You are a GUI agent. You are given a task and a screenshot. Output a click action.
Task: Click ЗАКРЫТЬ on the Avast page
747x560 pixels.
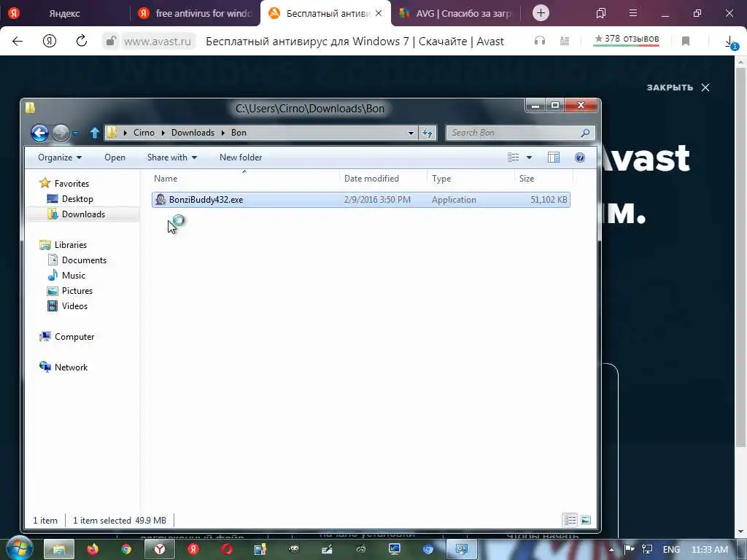pos(678,87)
